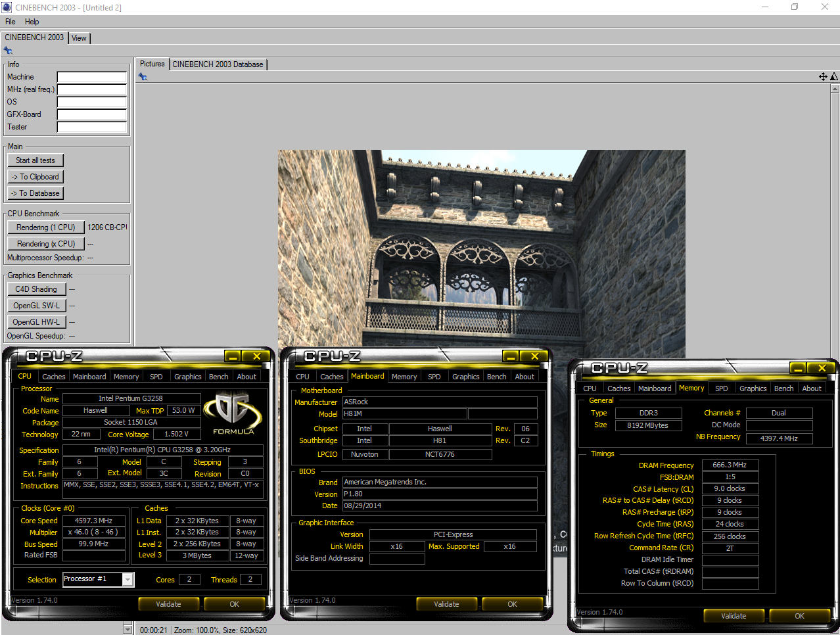Select the Pictures tab
840x635 pixels.
(152, 64)
